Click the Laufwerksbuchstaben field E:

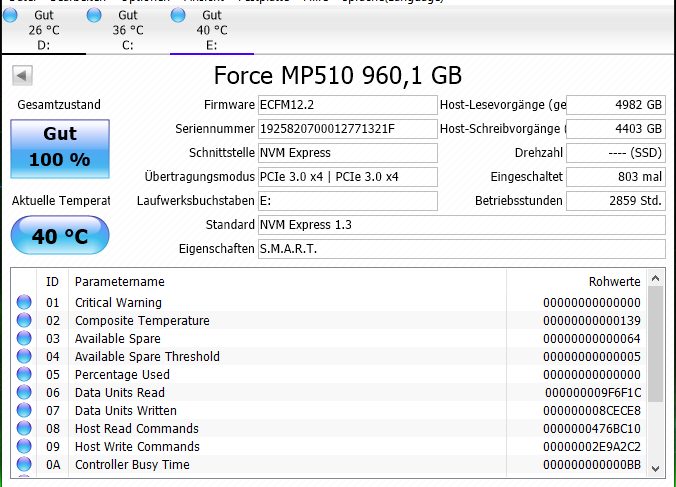tap(347, 201)
